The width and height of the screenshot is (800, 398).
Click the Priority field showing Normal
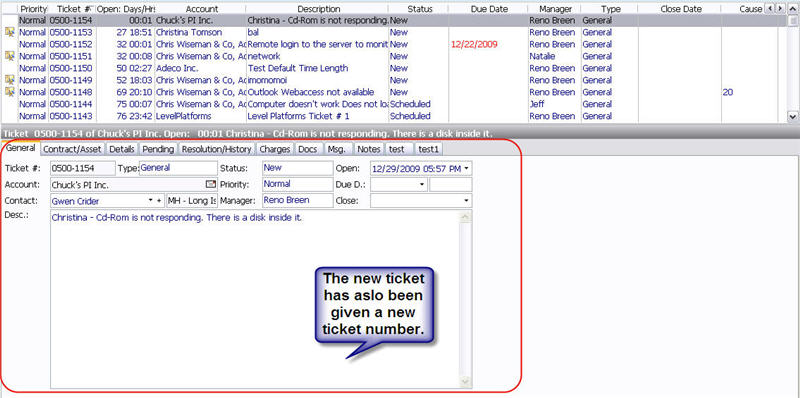pyautogui.click(x=297, y=184)
